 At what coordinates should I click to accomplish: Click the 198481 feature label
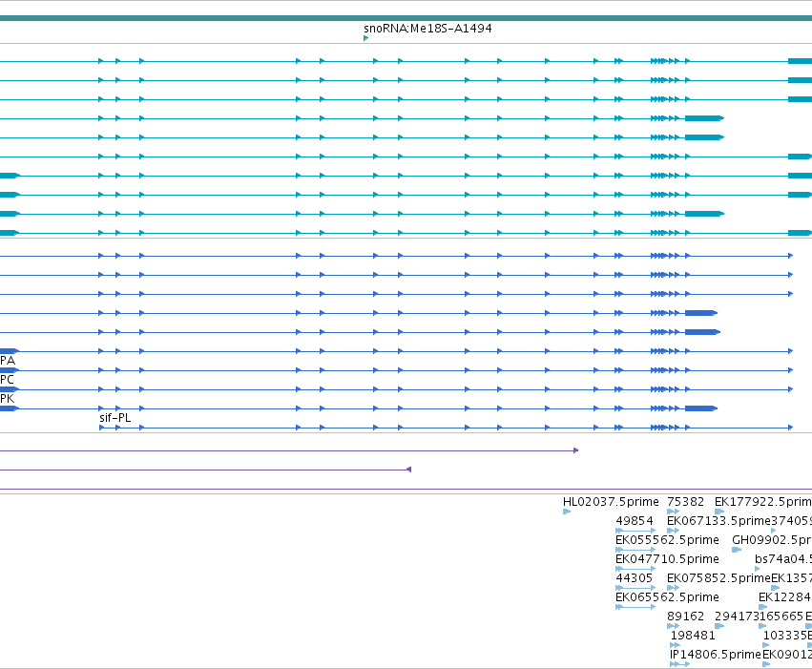tap(693, 636)
